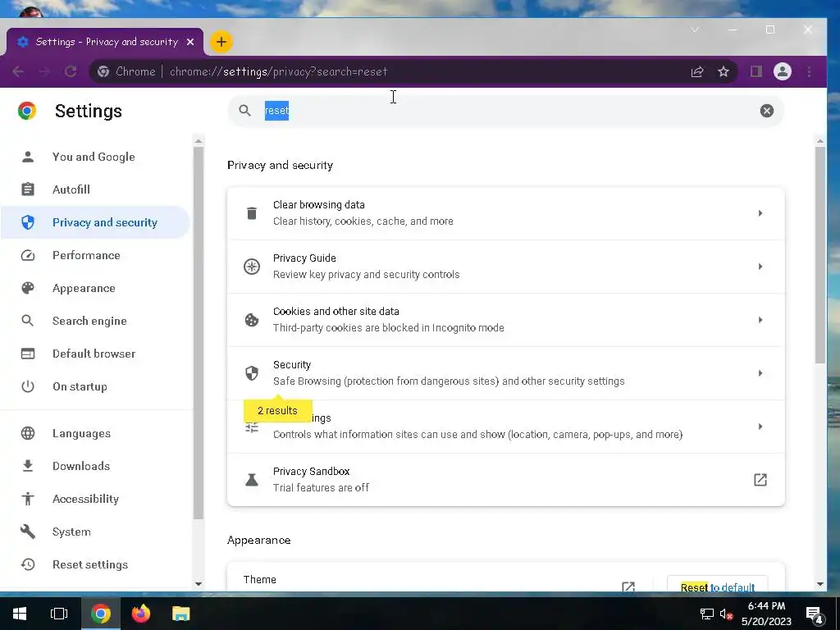The width and height of the screenshot is (840, 630).
Task: Close the Settings - Privacy and security tab
Action: click(190, 42)
